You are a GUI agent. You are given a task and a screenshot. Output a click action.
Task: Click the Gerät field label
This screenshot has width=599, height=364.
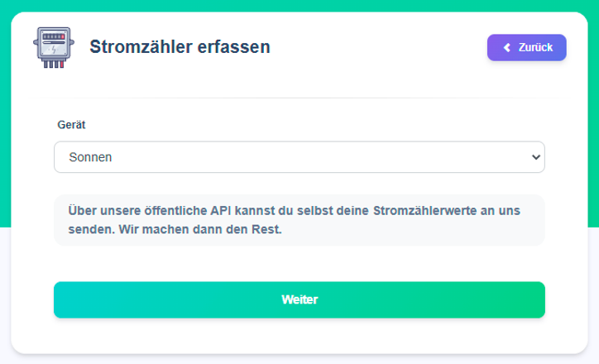[x=71, y=125]
